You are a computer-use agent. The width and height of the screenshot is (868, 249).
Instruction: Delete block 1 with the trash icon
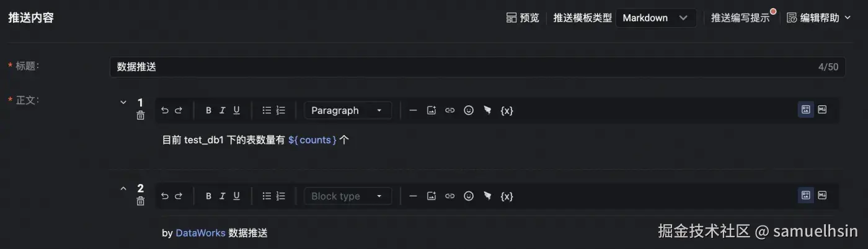click(x=141, y=115)
